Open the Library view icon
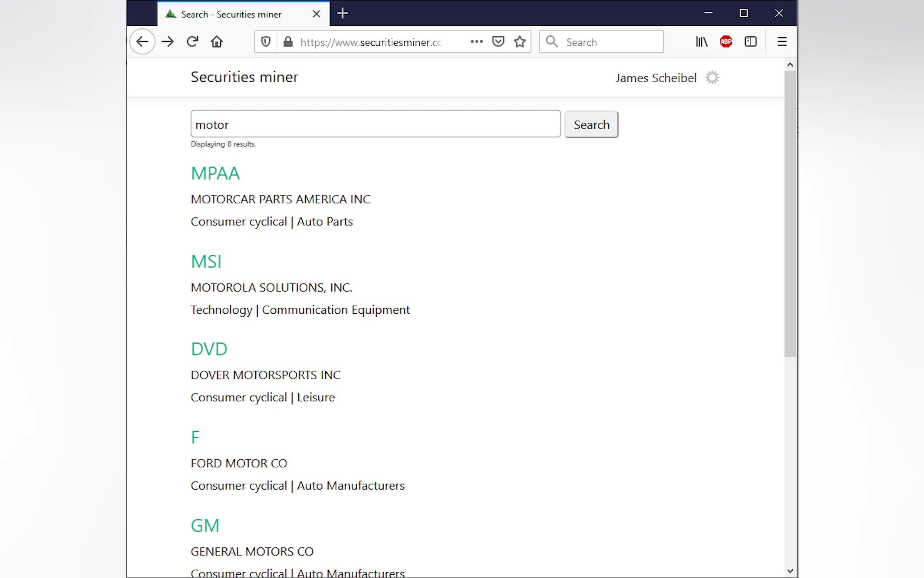This screenshot has width=924, height=578. (x=701, y=41)
